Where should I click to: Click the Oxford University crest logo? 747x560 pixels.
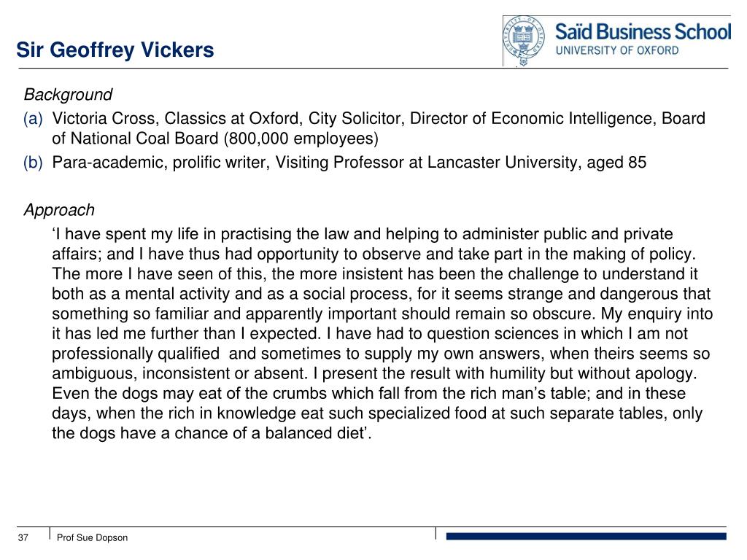click(x=524, y=41)
